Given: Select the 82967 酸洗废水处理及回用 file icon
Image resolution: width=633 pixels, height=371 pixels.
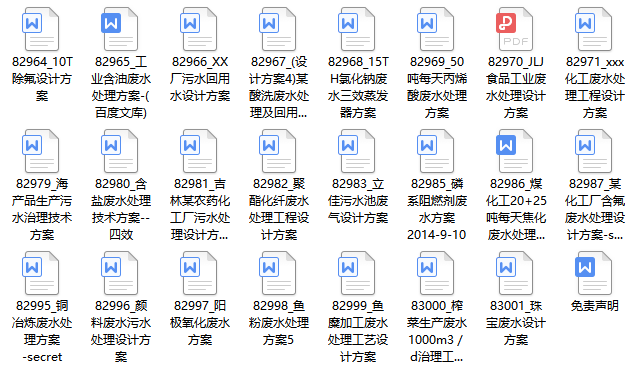Looking at the screenshot, I should 278,29.
